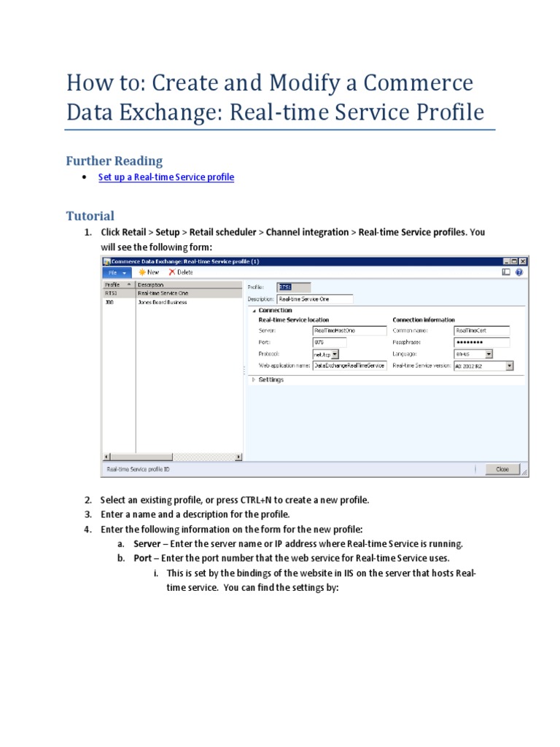Image resolution: width=560 pixels, height=747 pixels.
Task: Open the Language dropdown
Action: coord(489,354)
